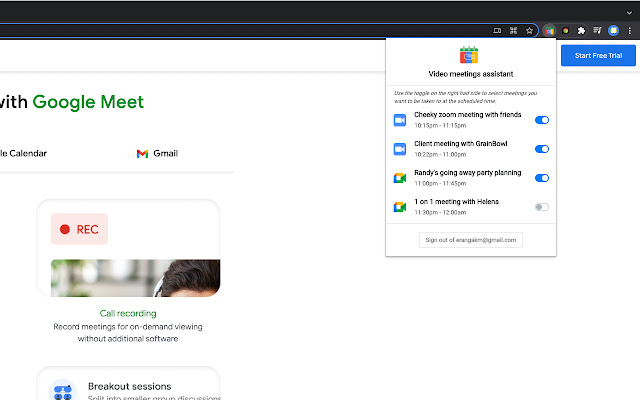The height and width of the screenshot is (400, 640).
Task: Open the Calendar integration tab
Action: pyautogui.click(x=23, y=153)
